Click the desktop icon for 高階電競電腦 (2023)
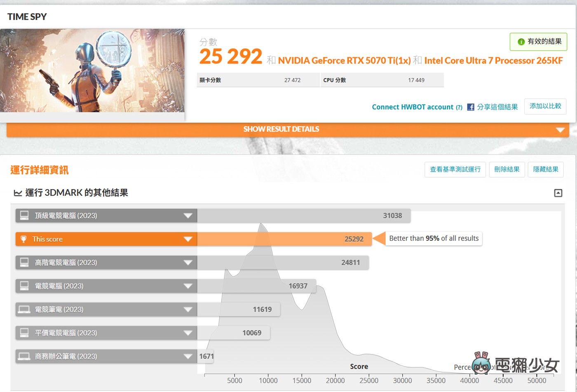 [24, 262]
